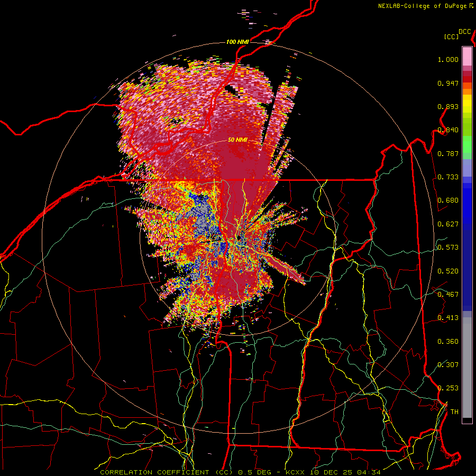Click the 0.840 legend value

(448, 130)
